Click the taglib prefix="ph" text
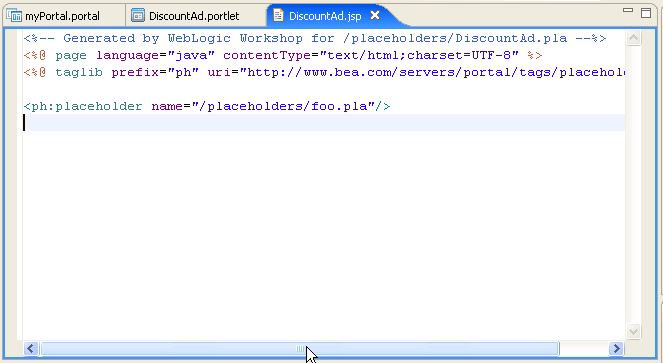 click(x=127, y=72)
